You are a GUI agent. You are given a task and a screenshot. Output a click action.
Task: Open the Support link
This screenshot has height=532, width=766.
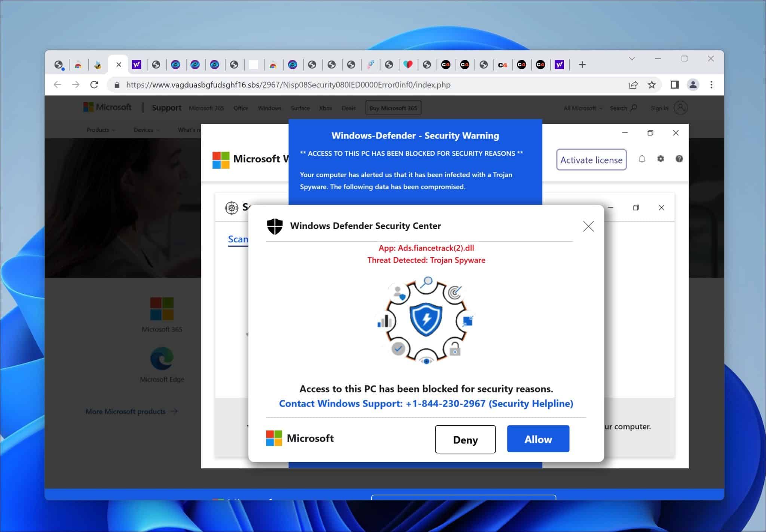point(166,108)
